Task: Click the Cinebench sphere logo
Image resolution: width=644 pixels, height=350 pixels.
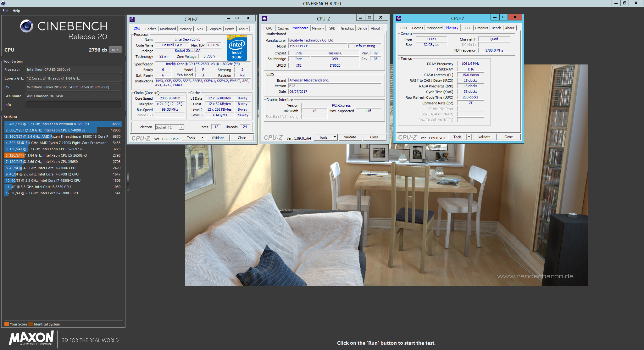Action: (27, 26)
